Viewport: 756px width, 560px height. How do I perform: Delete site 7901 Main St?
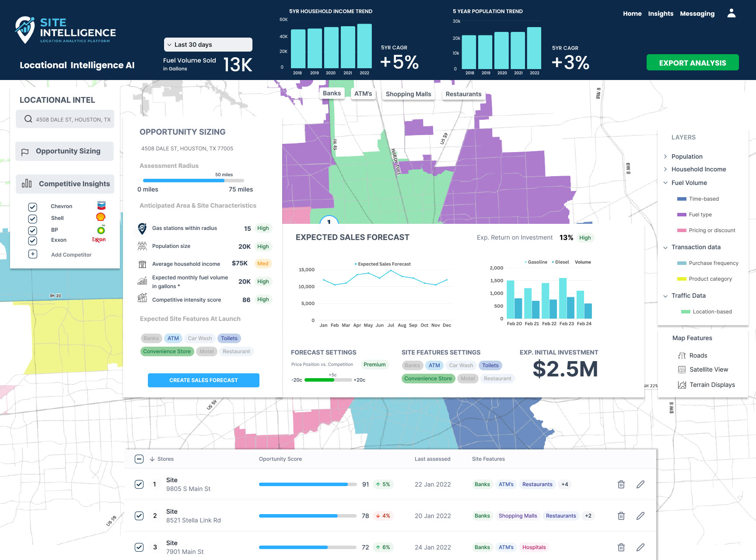click(x=621, y=547)
